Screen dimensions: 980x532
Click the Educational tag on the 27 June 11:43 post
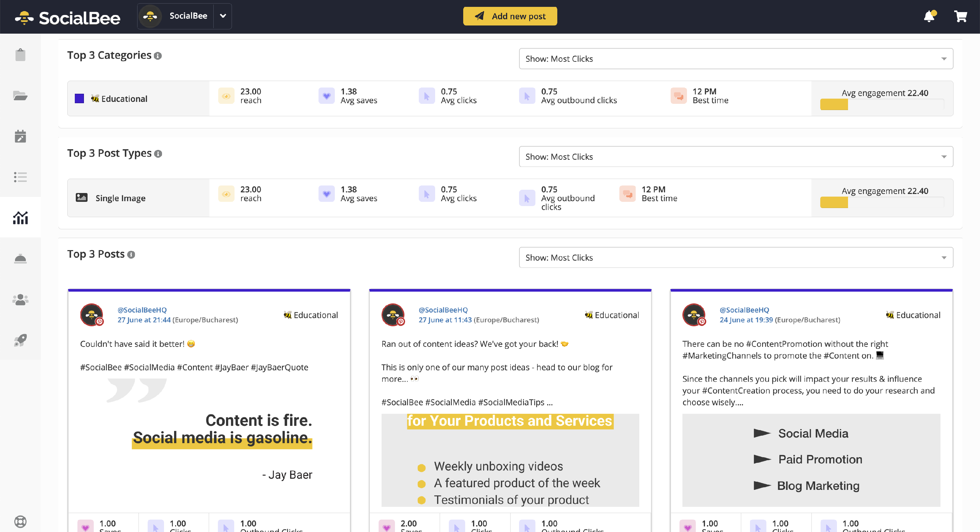pos(612,315)
